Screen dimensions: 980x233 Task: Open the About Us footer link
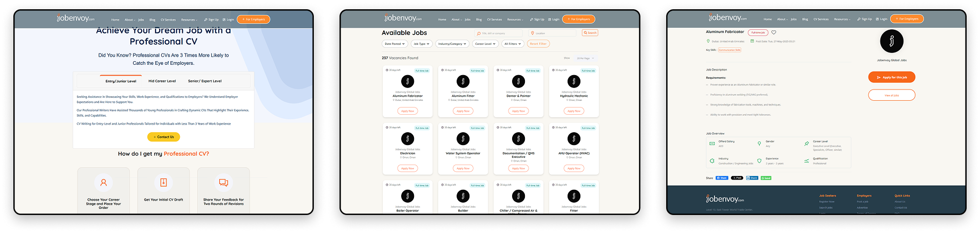click(x=900, y=202)
